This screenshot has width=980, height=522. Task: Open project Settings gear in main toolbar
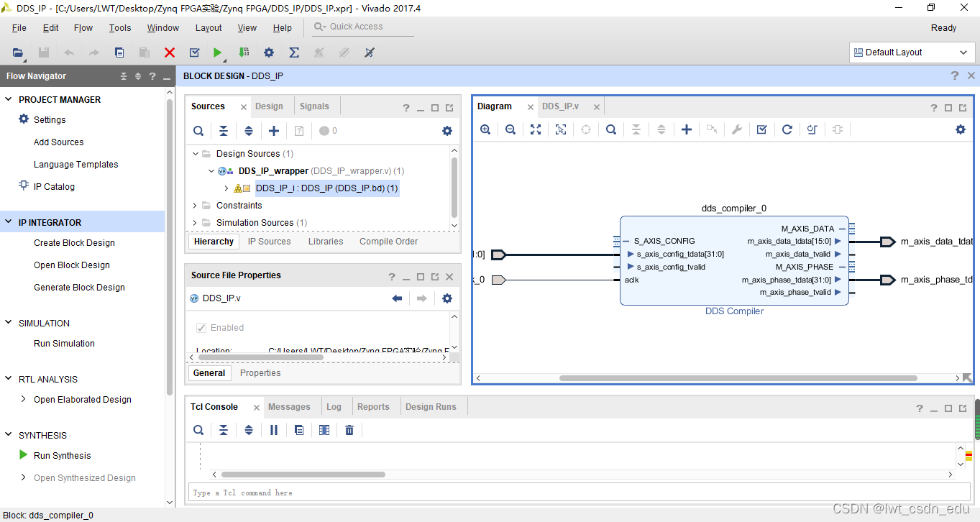269,52
